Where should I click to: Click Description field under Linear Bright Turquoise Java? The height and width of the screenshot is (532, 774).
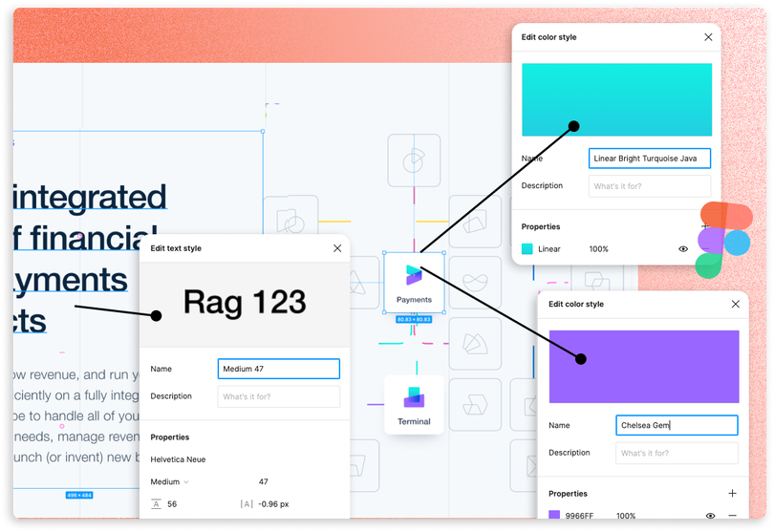tap(649, 186)
